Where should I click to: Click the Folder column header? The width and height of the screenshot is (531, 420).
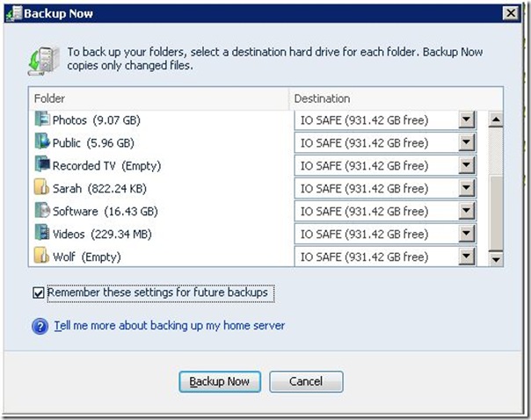(x=158, y=98)
